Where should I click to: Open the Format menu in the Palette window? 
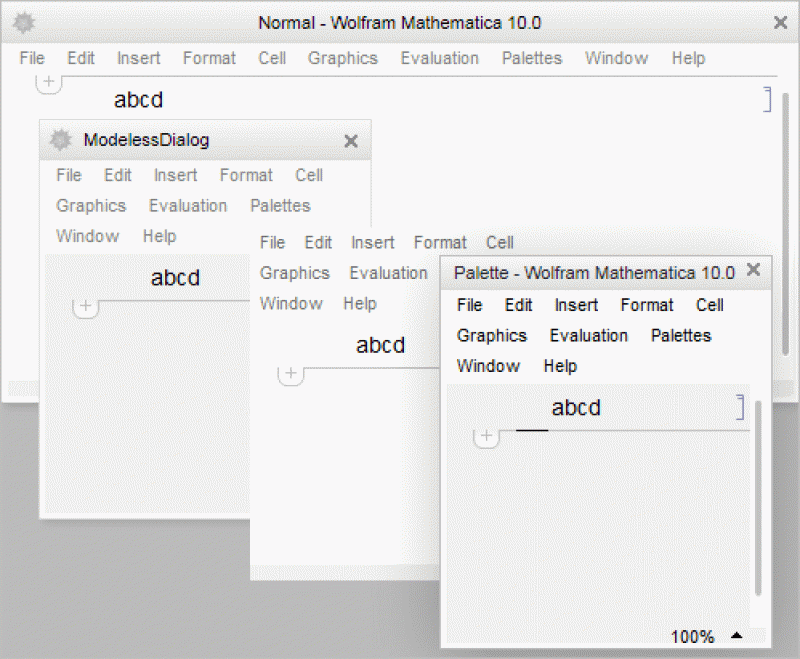(647, 305)
